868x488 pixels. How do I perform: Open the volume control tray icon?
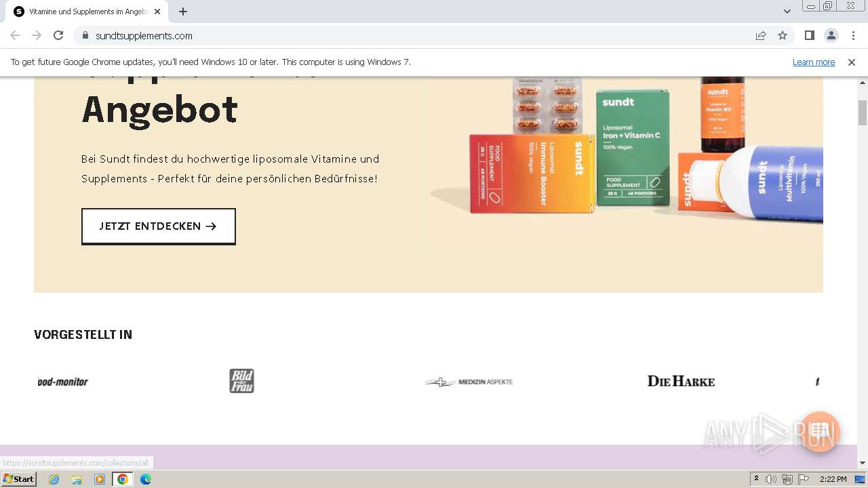(x=770, y=479)
